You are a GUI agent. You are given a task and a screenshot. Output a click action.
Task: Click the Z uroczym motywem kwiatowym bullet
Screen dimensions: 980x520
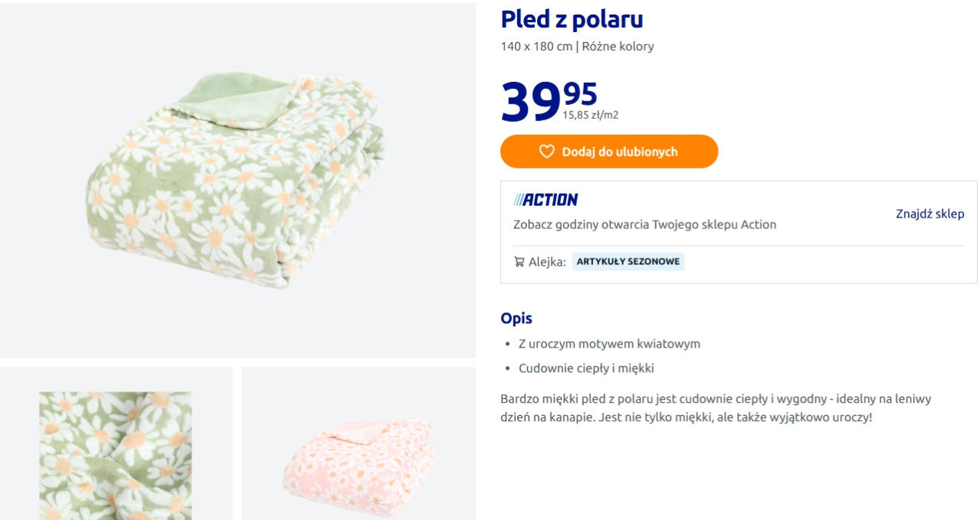[x=609, y=344]
